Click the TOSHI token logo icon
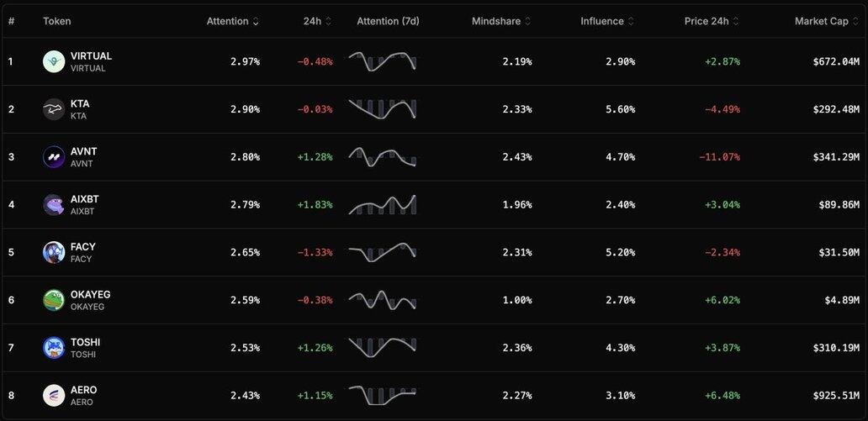Image resolution: width=868 pixels, height=421 pixels. pyautogui.click(x=54, y=348)
